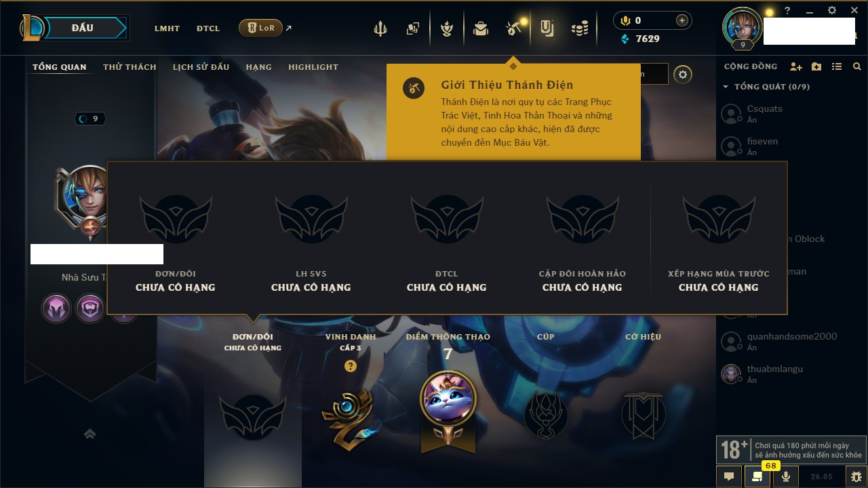Open the bug report icon
This screenshot has width=868, height=488.
856,476
